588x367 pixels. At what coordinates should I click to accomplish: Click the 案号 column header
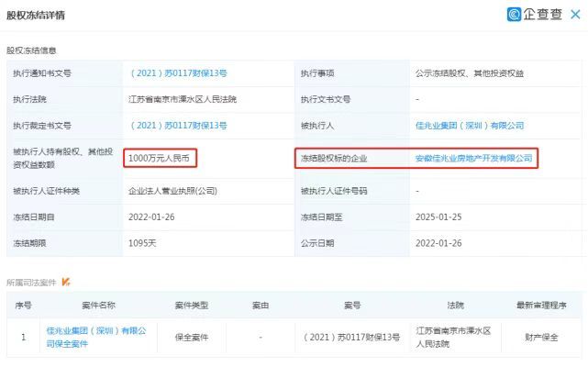pos(352,306)
